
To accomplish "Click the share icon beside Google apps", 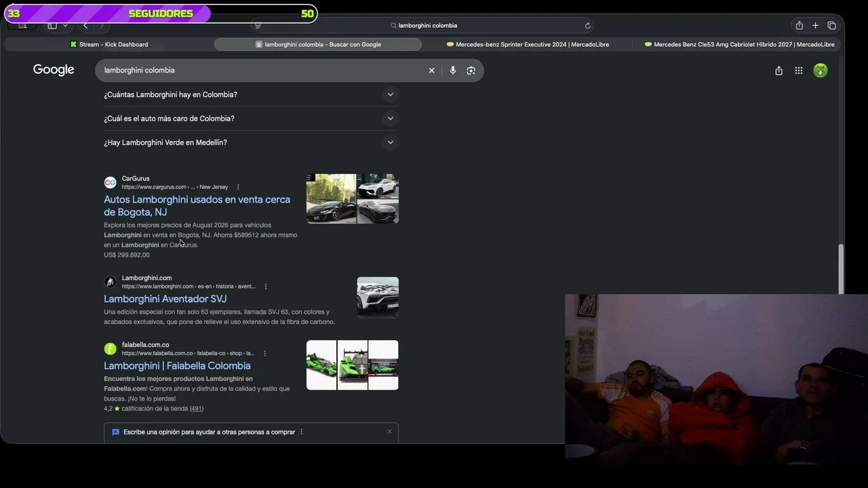I will 778,70.
